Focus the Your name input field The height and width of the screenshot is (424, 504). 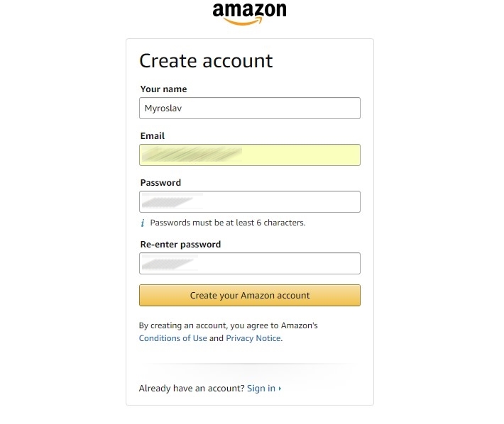coord(249,108)
